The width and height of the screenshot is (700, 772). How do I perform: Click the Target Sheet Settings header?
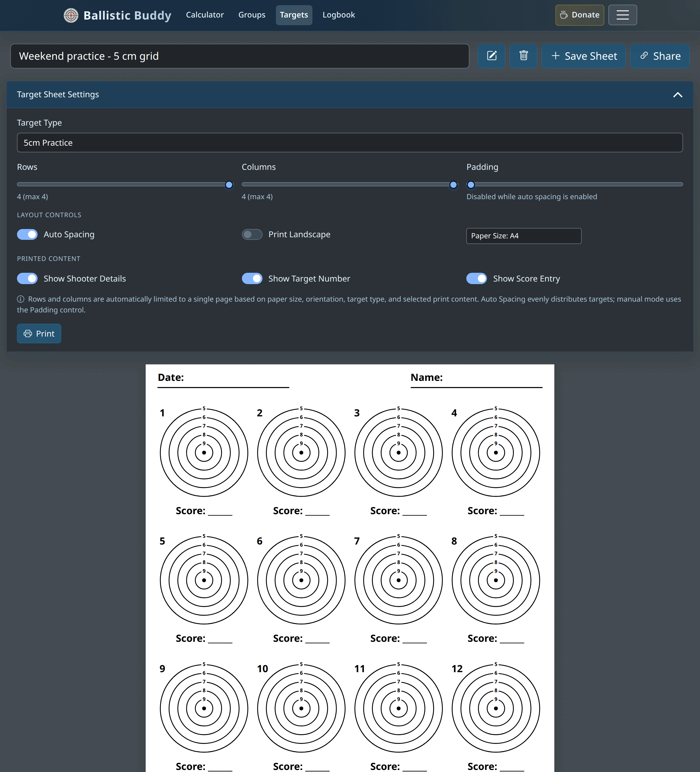[350, 95]
